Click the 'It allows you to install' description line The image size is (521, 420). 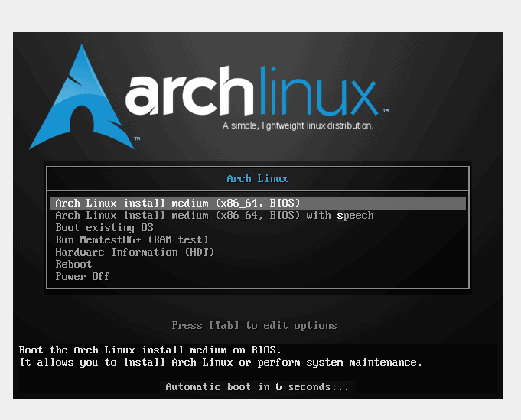[221, 362]
